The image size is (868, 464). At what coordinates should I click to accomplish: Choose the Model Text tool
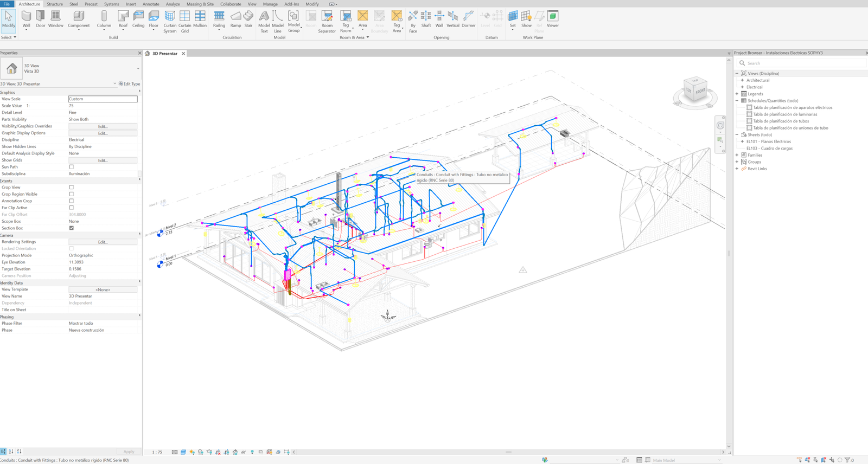(264, 22)
